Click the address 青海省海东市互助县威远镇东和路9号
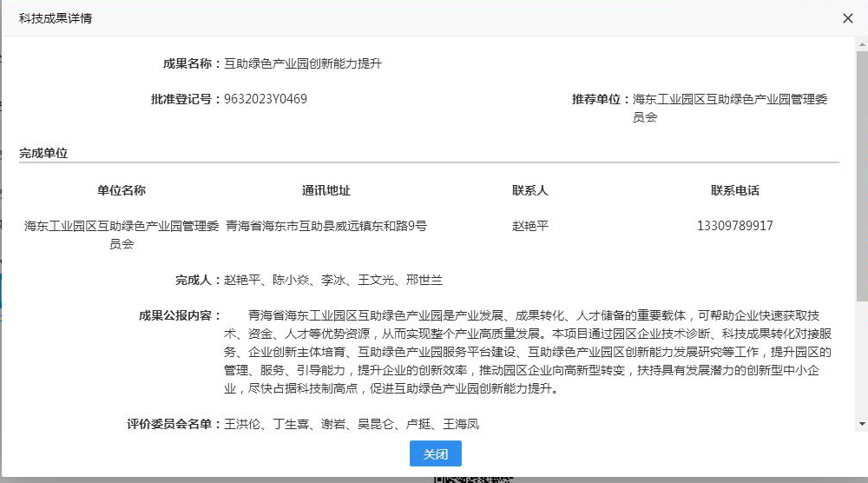The width and height of the screenshot is (868, 483). pos(326,226)
